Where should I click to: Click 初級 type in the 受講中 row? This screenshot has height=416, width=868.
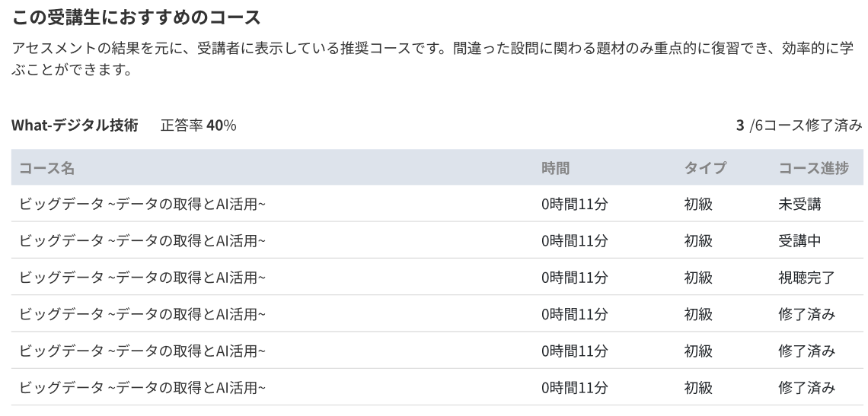pyautogui.click(x=698, y=240)
